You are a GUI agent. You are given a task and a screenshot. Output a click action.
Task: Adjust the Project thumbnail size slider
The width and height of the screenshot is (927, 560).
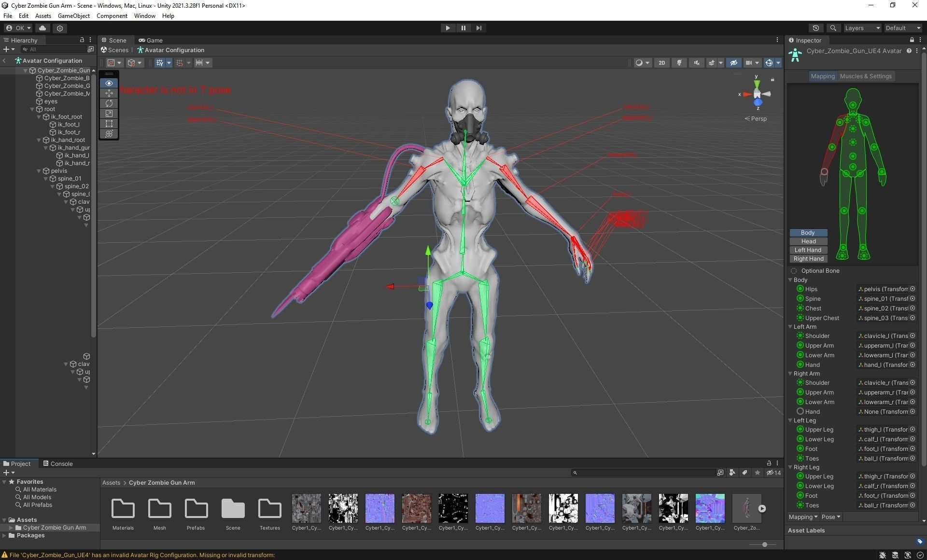click(764, 545)
